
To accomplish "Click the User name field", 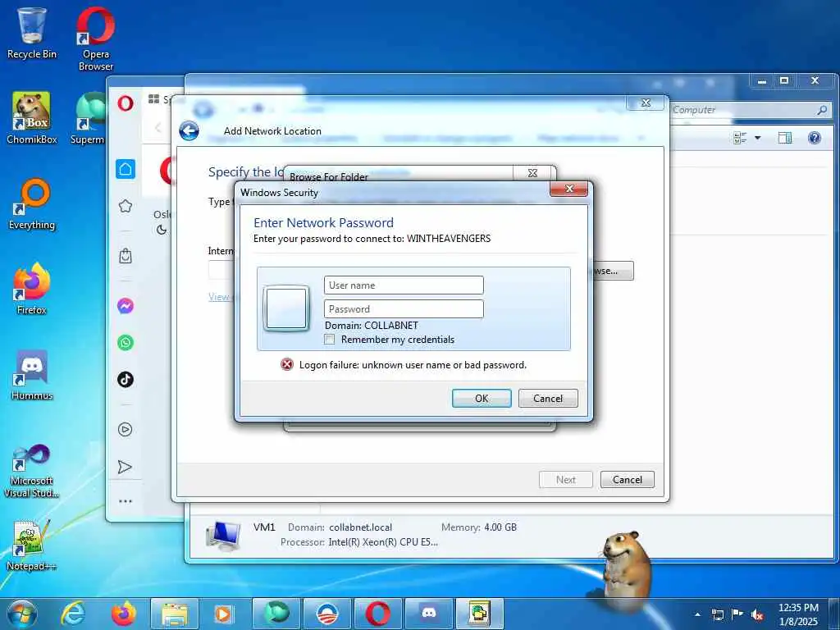I will (404, 285).
